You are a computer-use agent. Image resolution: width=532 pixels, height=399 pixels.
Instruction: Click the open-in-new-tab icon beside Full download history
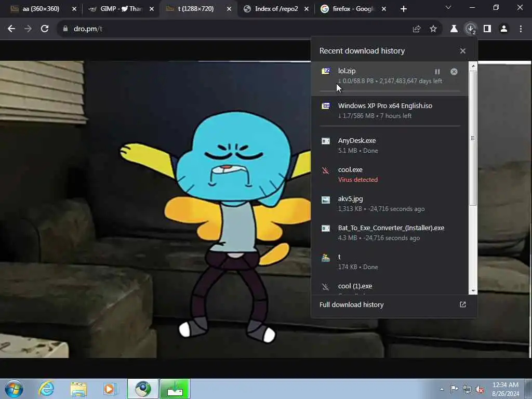pos(463,304)
